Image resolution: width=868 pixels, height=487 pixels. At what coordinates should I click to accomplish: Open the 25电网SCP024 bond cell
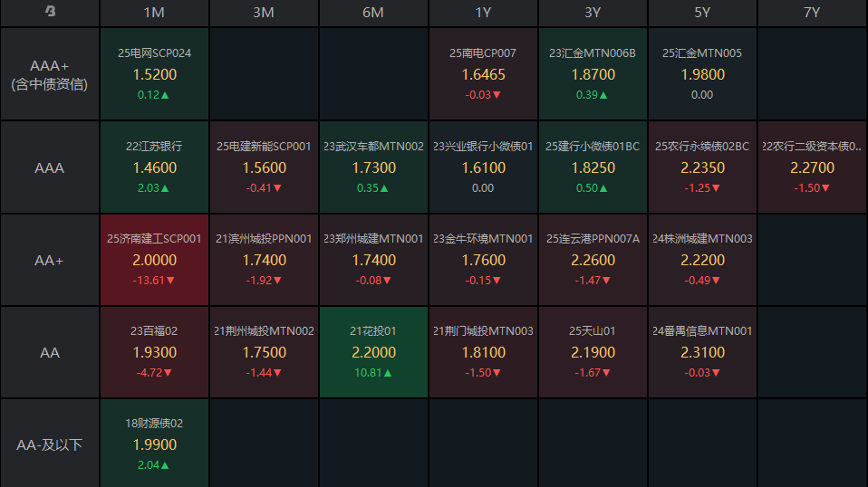click(154, 74)
